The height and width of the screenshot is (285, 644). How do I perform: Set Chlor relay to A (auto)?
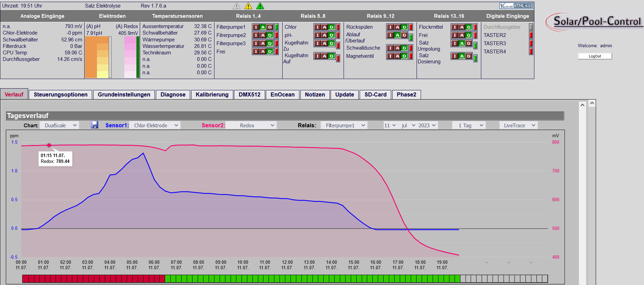pos(324,27)
